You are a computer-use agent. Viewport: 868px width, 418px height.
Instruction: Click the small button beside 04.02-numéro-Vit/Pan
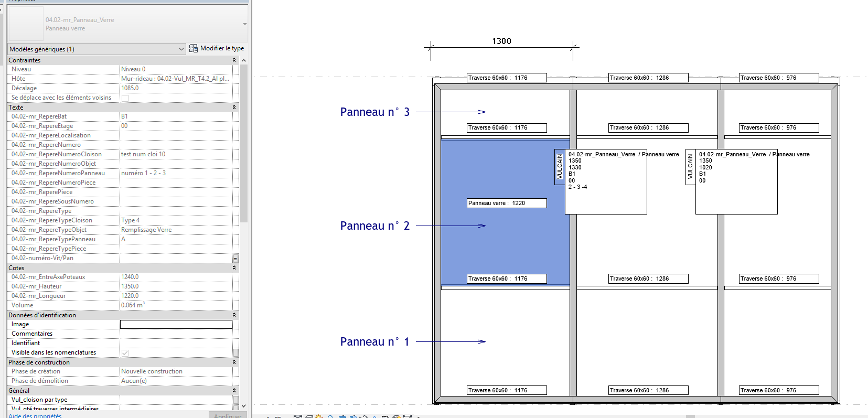[235, 259]
